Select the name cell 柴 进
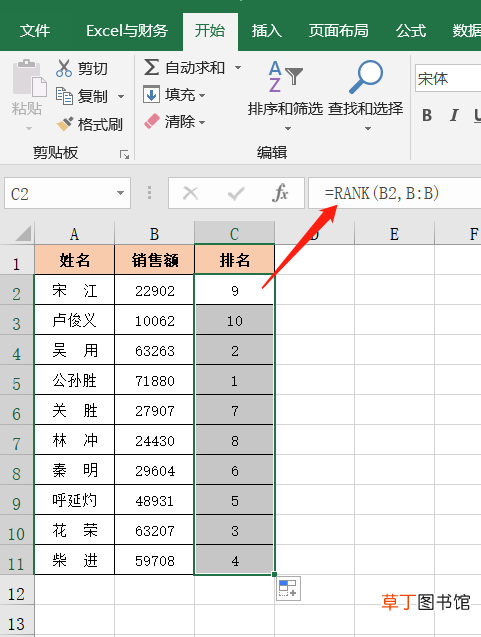This screenshot has width=481, height=637. click(74, 560)
